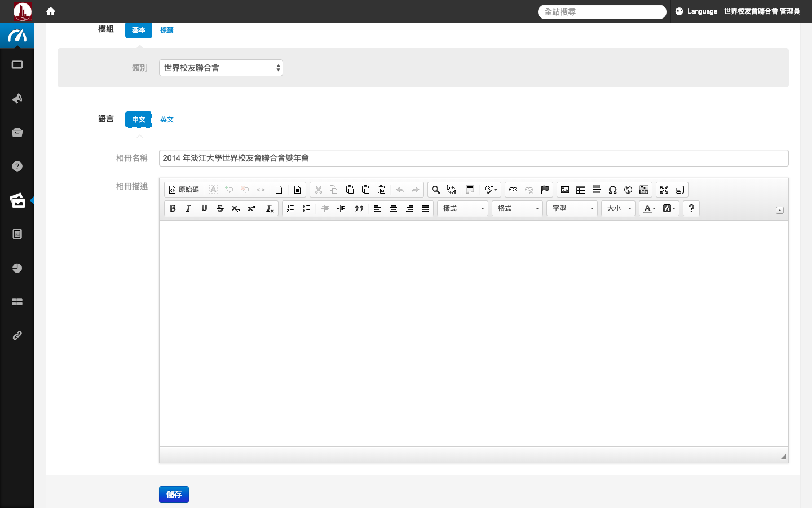
Task: Open the announcements megaphone in sidebar
Action: point(17,99)
